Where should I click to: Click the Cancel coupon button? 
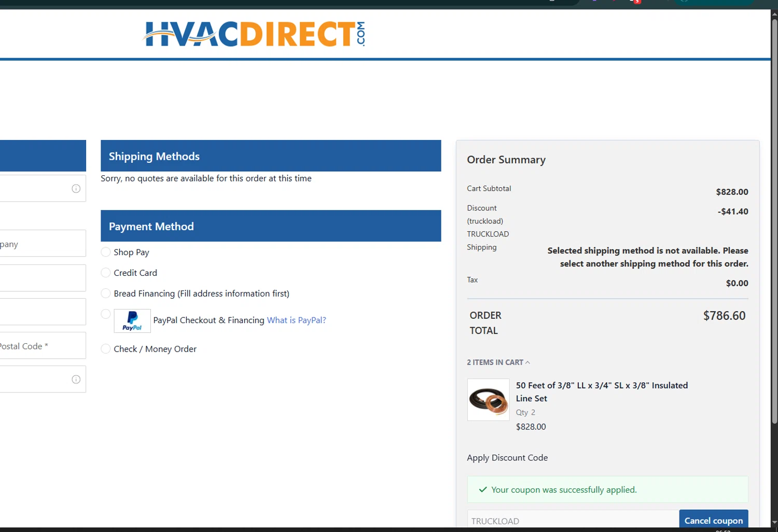(714, 520)
